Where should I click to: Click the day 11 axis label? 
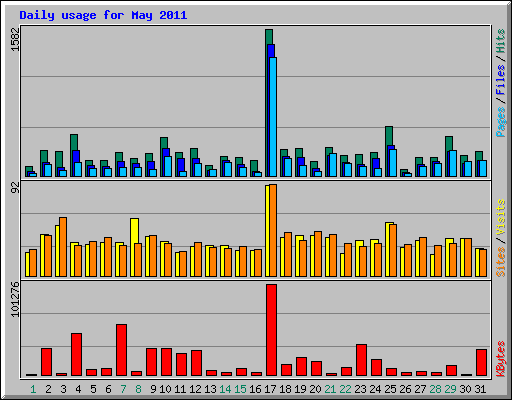pyautogui.click(x=180, y=389)
